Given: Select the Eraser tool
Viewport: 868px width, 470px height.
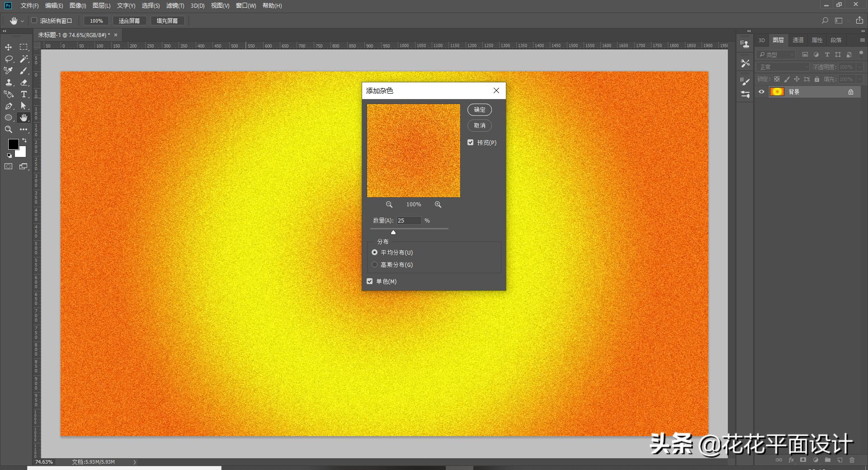Looking at the screenshot, I should pos(24,82).
